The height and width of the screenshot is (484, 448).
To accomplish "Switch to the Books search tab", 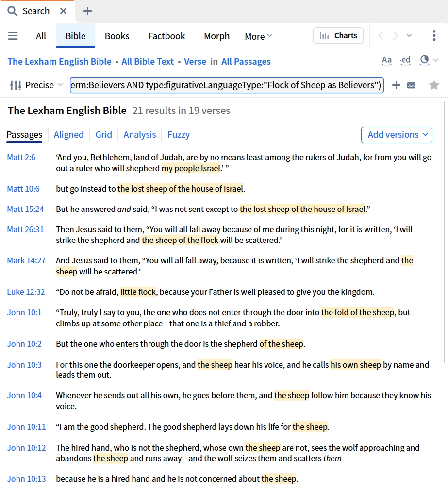I will [117, 36].
